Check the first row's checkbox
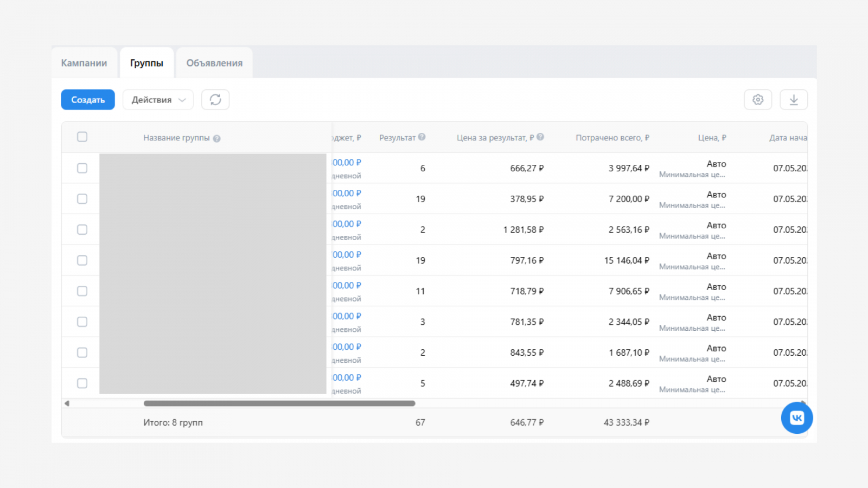The image size is (868, 488). [82, 168]
